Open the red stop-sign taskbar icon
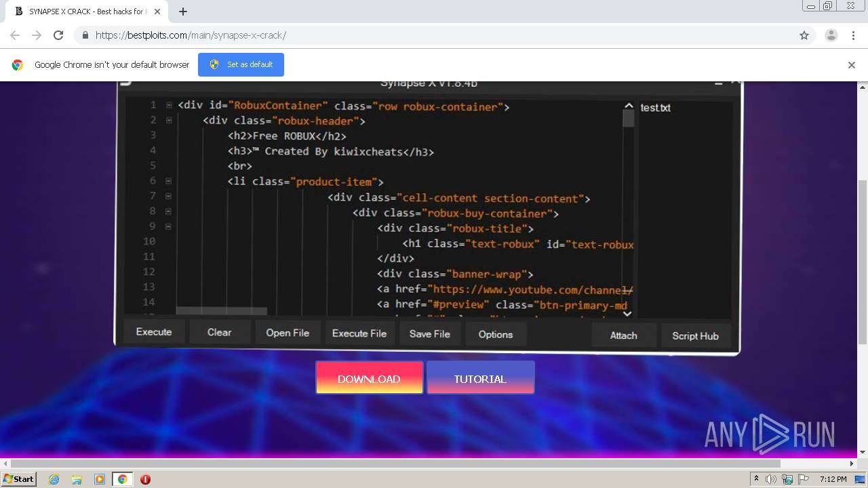The image size is (868, 488). click(145, 479)
